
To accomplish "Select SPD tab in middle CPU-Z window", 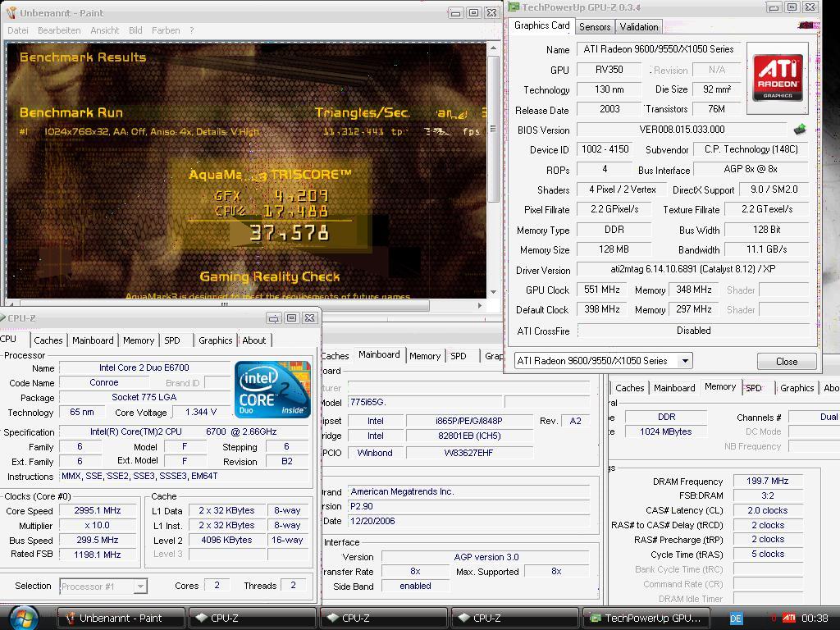I will [458, 356].
